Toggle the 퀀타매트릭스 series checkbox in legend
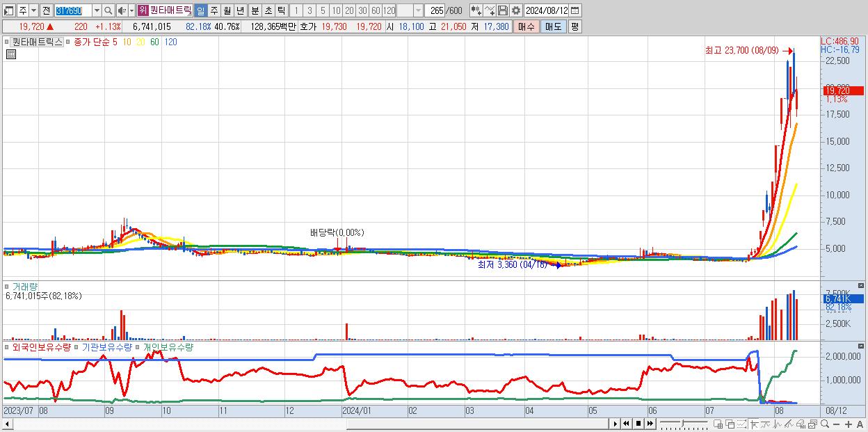Screen dimensions: 868x432 (x=7, y=42)
